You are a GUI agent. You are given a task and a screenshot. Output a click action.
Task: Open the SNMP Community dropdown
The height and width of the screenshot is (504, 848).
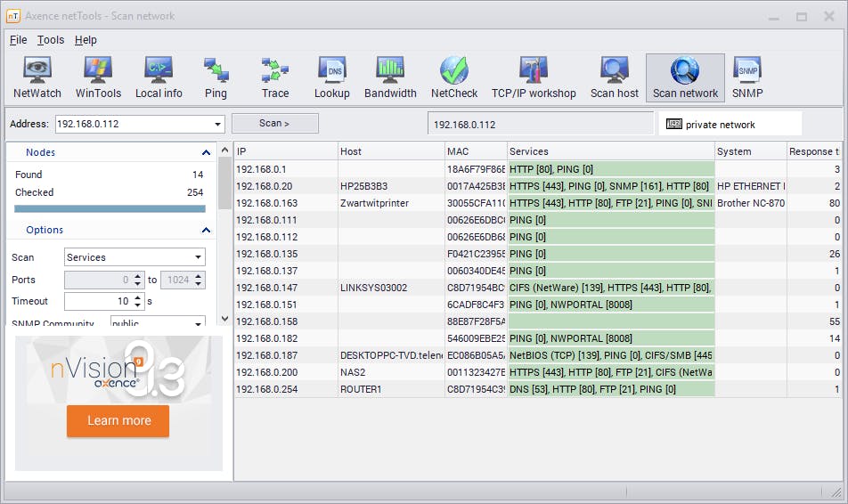point(198,323)
